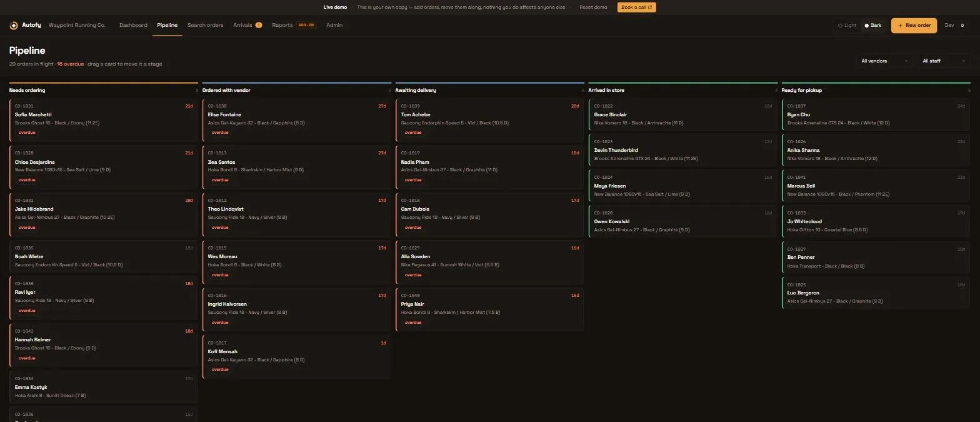Open Tom Achebe order card
This screenshot has height=422, width=980.
click(490, 119)
